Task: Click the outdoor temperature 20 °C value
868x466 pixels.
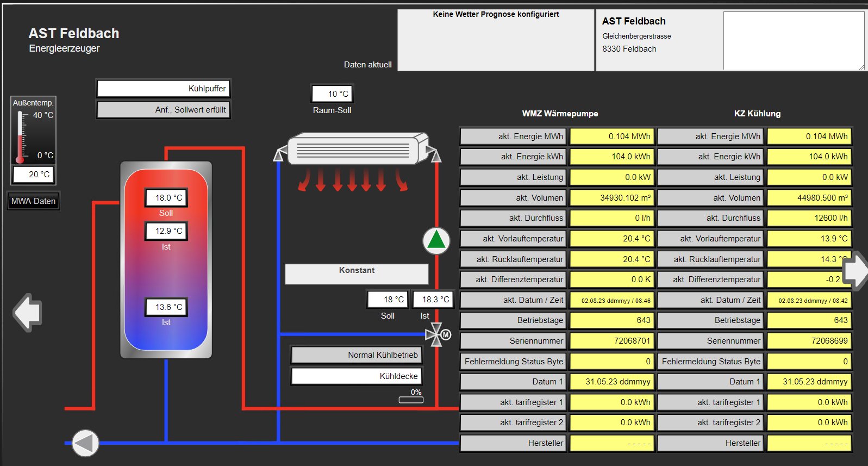Action: (33, 175)
